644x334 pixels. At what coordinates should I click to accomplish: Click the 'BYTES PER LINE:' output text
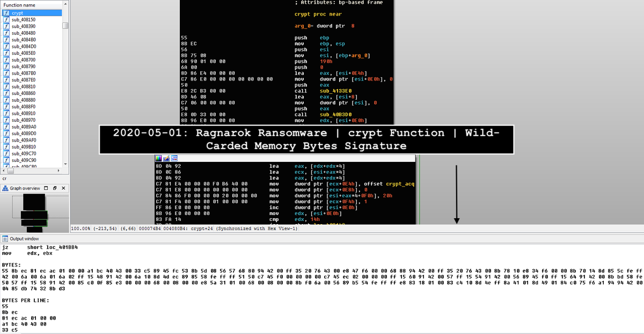click(x=26, y=300)
